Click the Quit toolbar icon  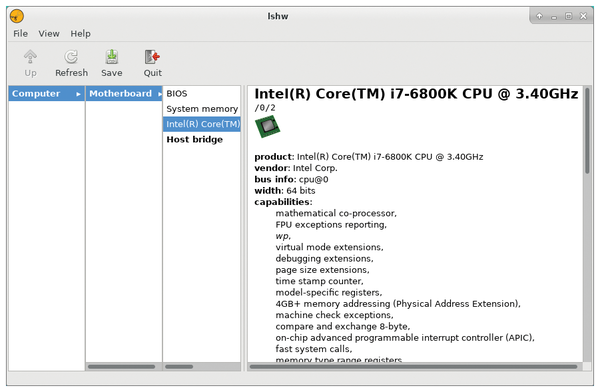[x=152, y=57]
